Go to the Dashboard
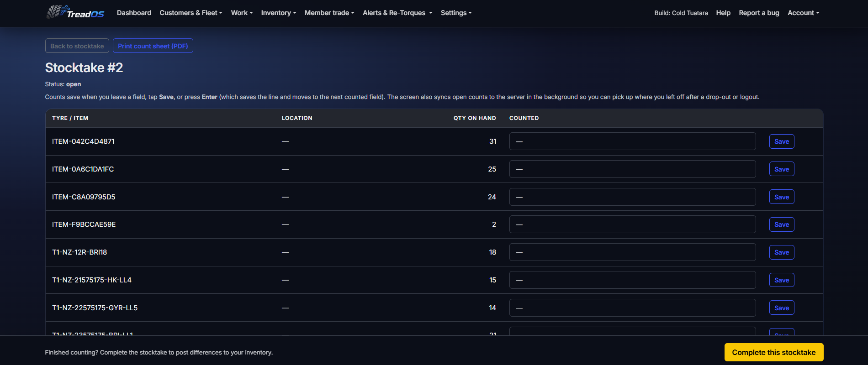The image size is (868, 365). click(134, 13)
